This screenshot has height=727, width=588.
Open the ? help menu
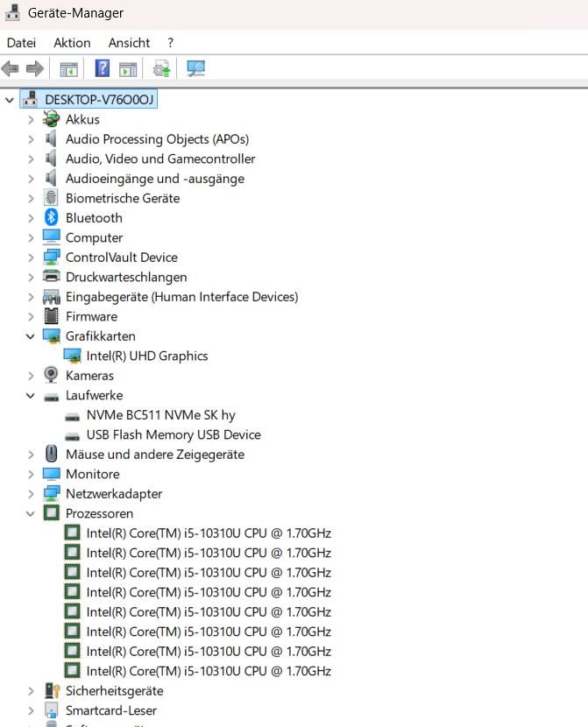click(x=170, y=43)
